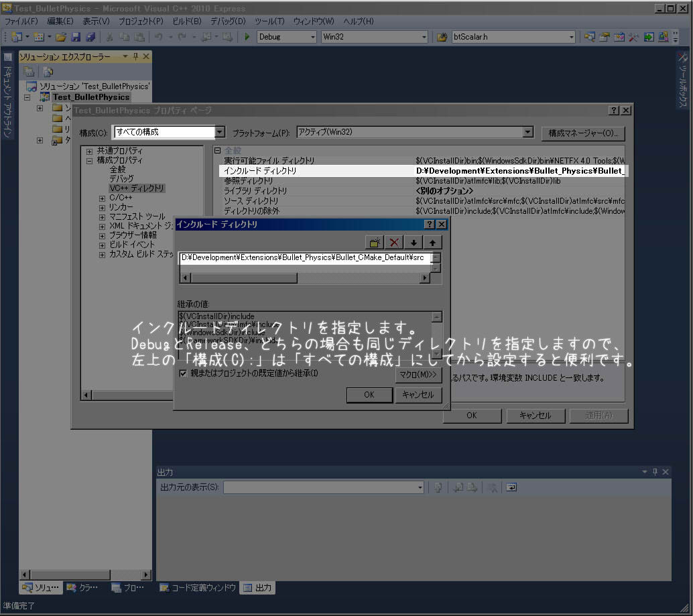Click horizontal scrollbar of include path list
Viewport: 693px width, 616px height.
(305, 278)
